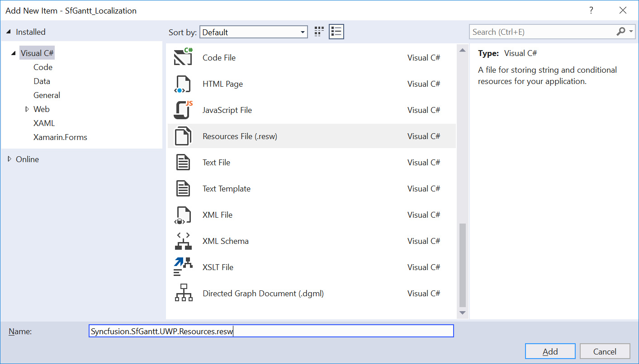Click the Cancel button
Viewport: 639px width, 364px height.
point(605,351)
